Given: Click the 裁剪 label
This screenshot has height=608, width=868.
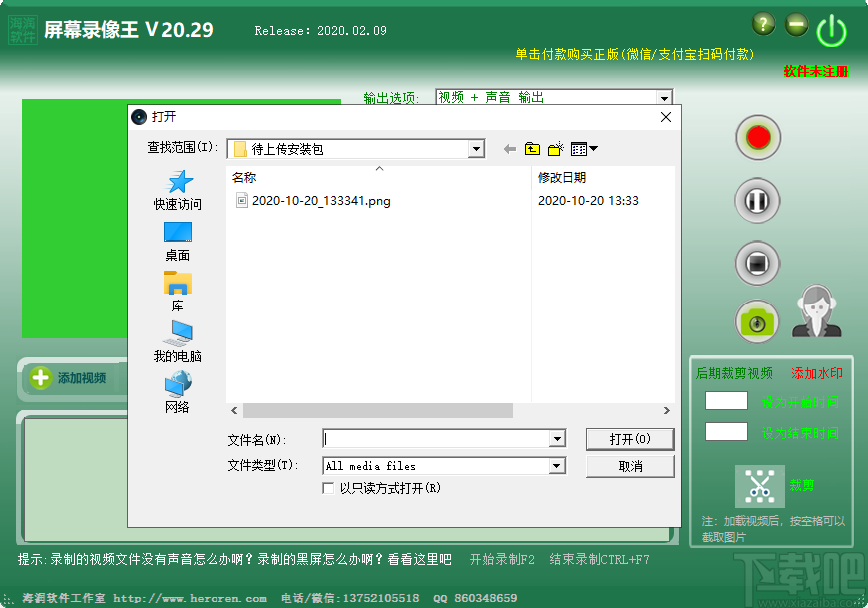Looking at the screenshot, I should click(x=801, y=485).
